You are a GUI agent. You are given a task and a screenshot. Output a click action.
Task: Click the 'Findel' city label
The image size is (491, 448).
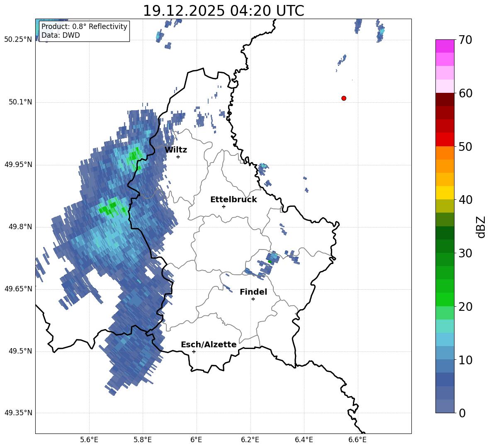(x=253, y=292)
